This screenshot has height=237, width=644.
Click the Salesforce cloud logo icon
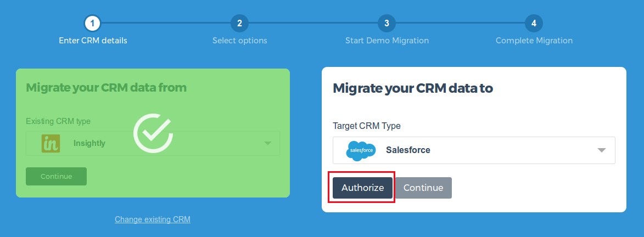361,150
